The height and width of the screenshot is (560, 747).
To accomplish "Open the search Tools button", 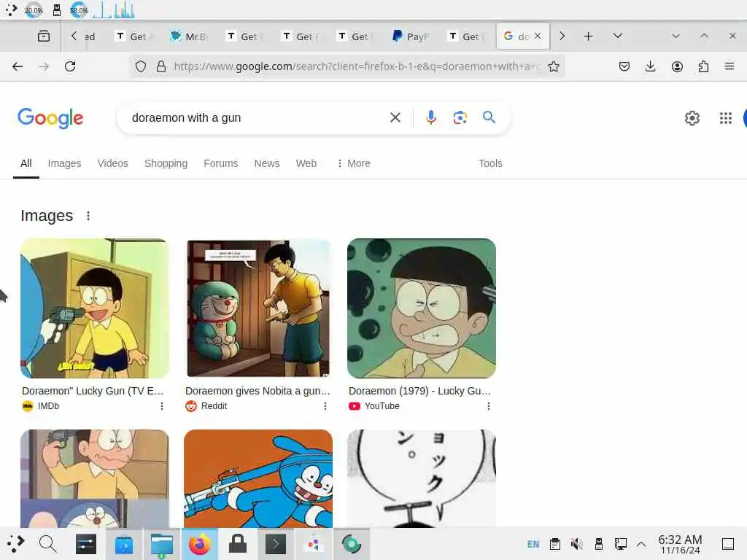I will [490, 163].
